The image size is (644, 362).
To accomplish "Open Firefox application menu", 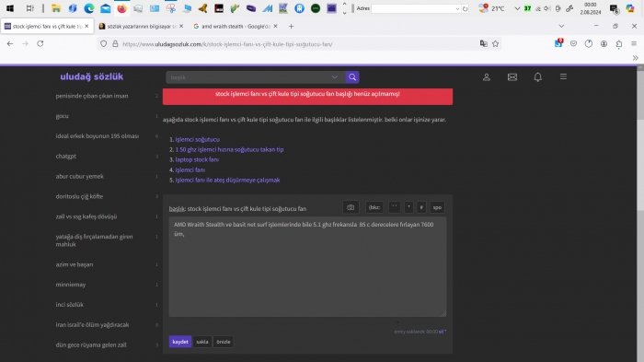I will pyautogui.click(x=634, y=43).
